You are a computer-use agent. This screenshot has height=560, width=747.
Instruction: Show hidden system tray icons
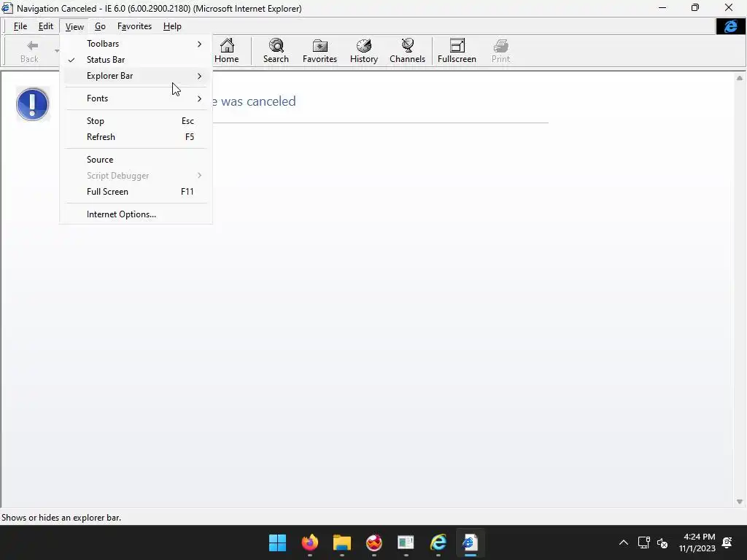[x=623, y=542]
